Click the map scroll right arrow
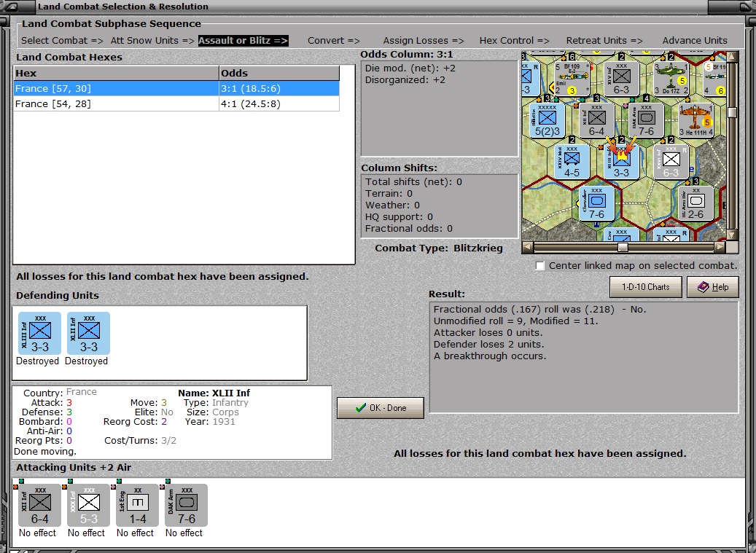This screenshot has width=756, height=553. click(x=720, y=247)
